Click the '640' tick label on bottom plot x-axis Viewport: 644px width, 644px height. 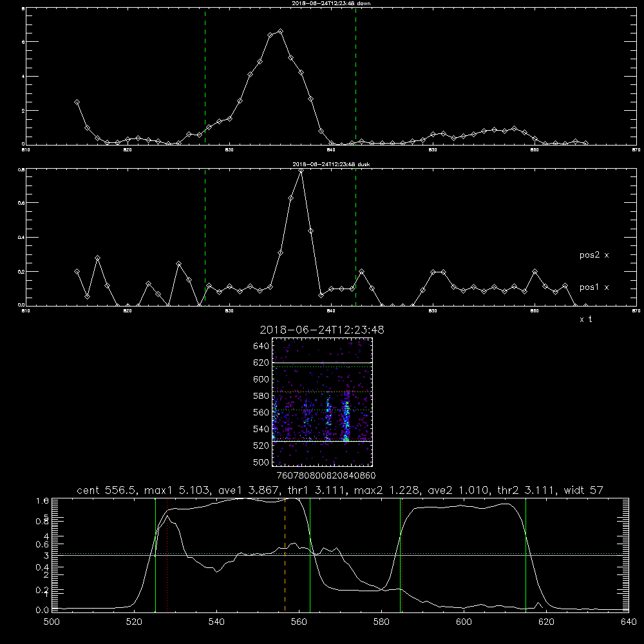pyautogui.click(x=629, y=622)
